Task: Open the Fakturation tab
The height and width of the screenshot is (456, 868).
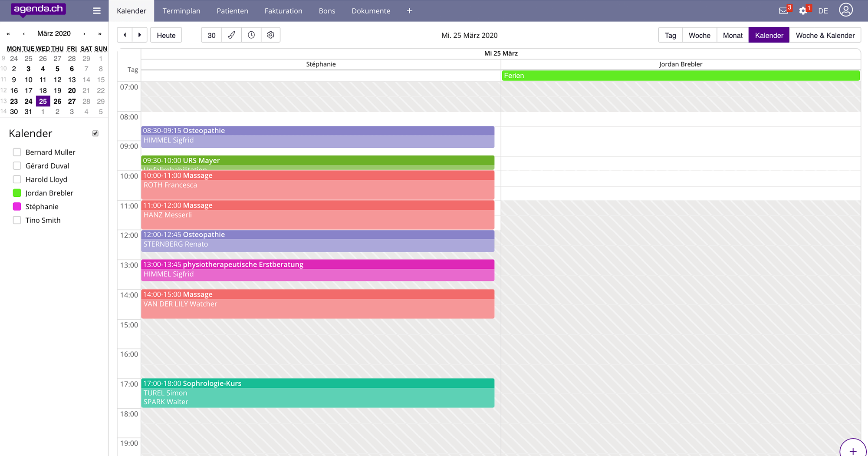Action: pyautogui.click(x=283, y=11)
